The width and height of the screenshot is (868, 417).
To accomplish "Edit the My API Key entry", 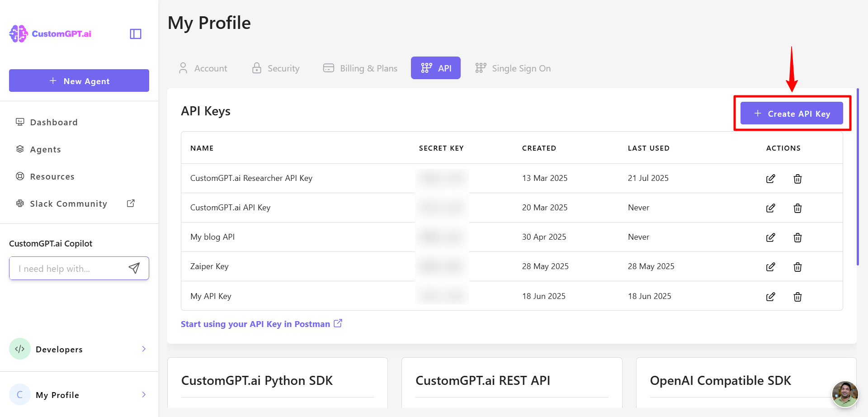I will tap(771, 297).
